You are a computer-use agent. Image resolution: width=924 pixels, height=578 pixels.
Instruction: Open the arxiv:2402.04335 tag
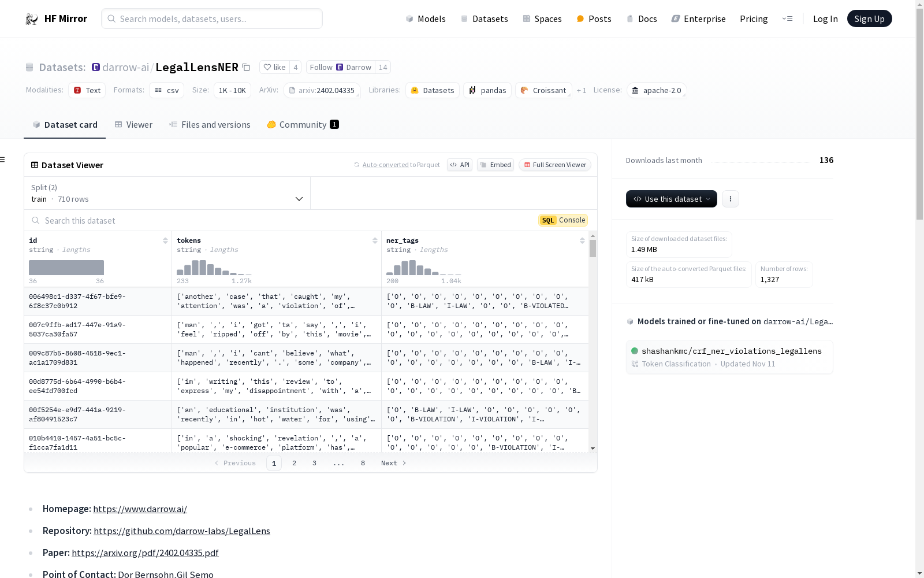point(322,90)
